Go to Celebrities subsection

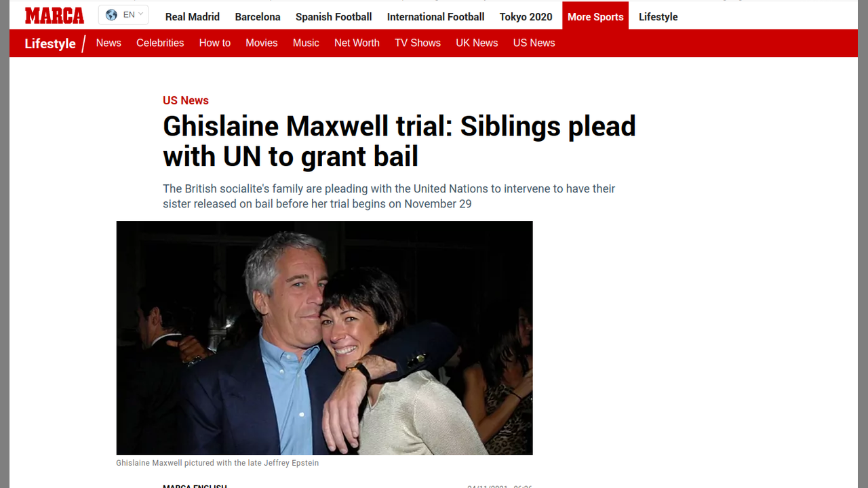coord(160,43)
